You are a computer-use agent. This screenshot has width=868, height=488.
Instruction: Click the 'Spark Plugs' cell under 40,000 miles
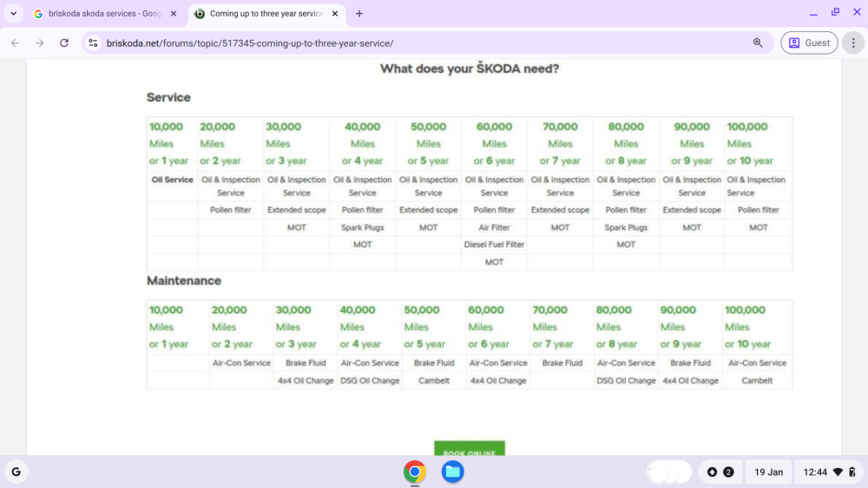click(x=363, y=228)
